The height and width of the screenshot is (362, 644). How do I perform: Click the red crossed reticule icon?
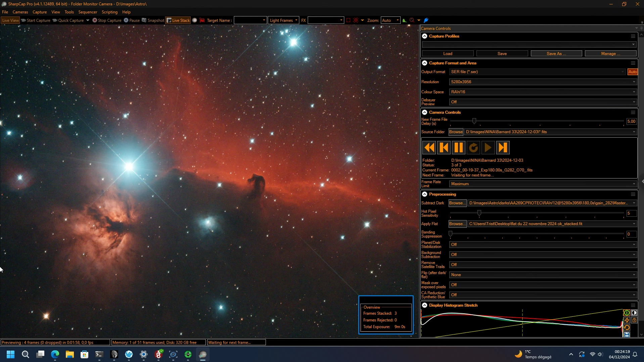(x=356, y=20)
